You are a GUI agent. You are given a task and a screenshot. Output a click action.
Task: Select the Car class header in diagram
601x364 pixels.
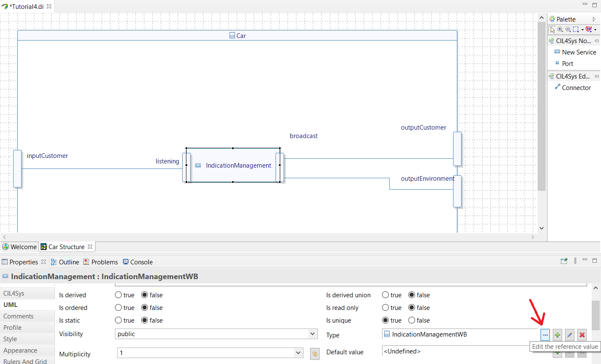237,35
